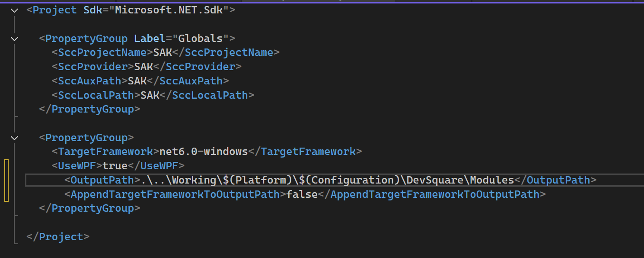Viewport: 644px width, 258px height.
Task: Collapse the second PropertyGroup fold
Action: point(15,138)
